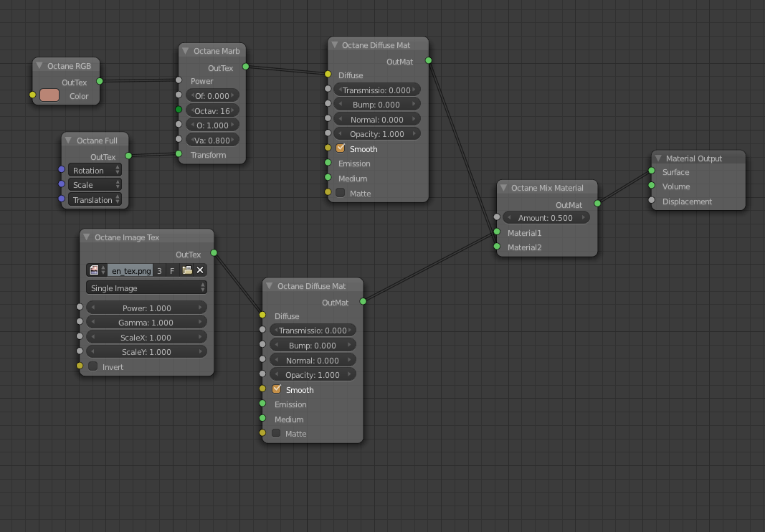Click the Transform input socket on Octane Marb
This screenshot has width=765, height=532.
point(179,153)
